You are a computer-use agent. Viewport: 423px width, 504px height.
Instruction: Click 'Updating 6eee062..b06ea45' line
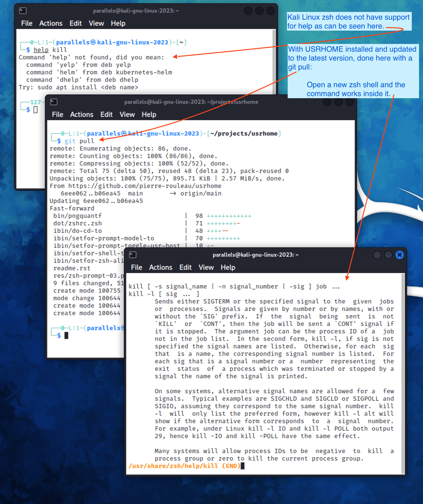click(x=96, y=201)
